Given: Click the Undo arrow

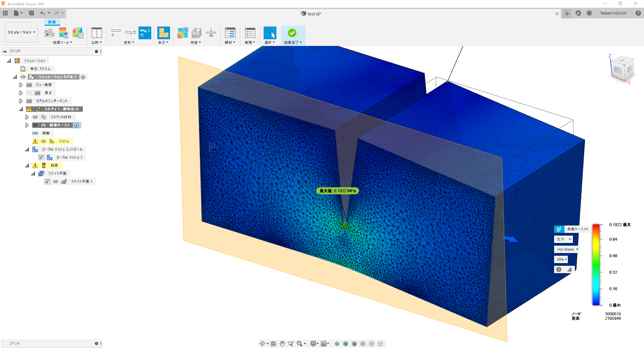Looking at the screenshot, I should tap(43, 13).
